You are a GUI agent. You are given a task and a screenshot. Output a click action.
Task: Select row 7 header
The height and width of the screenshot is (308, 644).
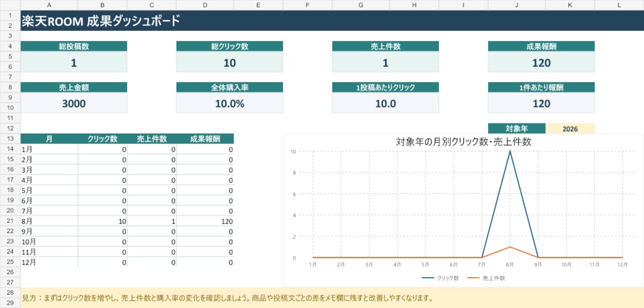[10, 77]
